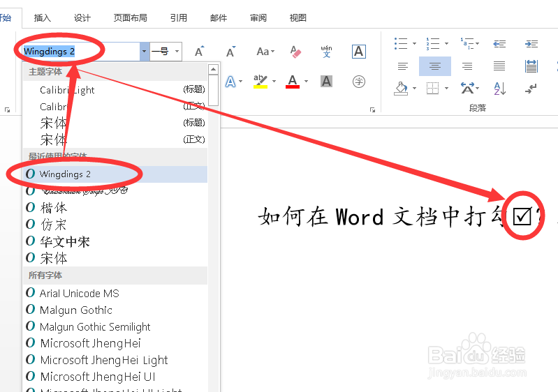Select Malgun Gothic Semilight font
Image resolution: width=558 pixels, height=392 pixels.
(115, 326)
